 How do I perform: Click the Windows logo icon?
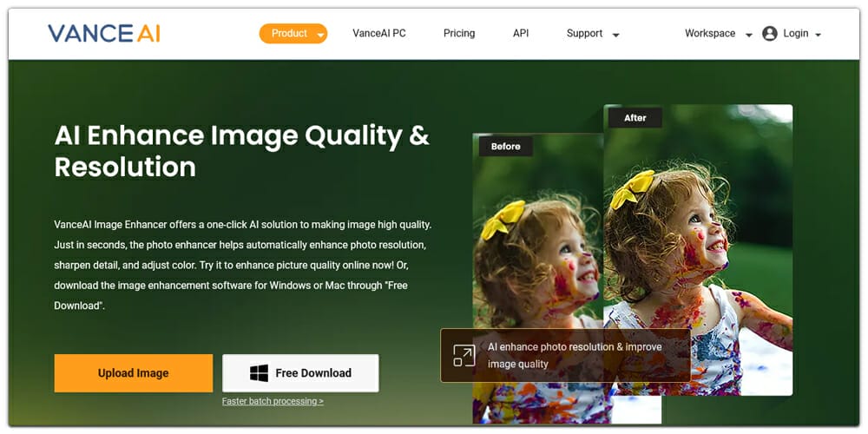(x=259, y=373)
